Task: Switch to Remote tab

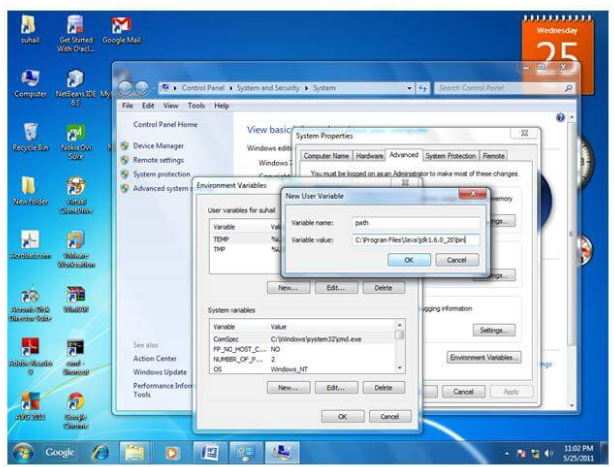Action: click(493, 156)
